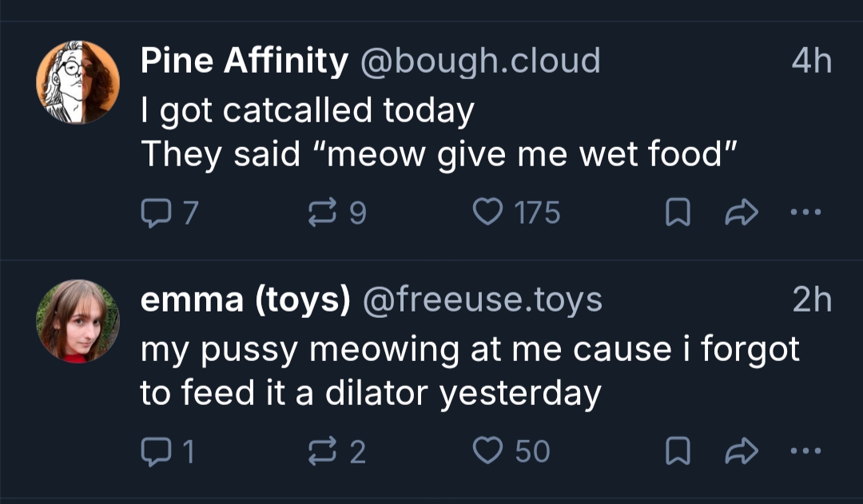Image resolution: width=863 pixels, height=504 pixels.
Task: Open emma (toys) profile avatar
Action: tap(78, 321)
